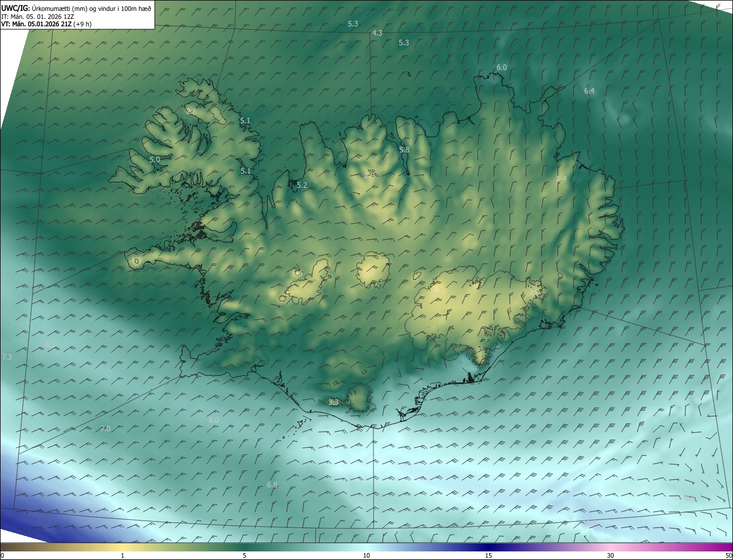Click the 3.3 value label
Image resolution: width=733 pixels, height=560 pixels.
point(333,403)
